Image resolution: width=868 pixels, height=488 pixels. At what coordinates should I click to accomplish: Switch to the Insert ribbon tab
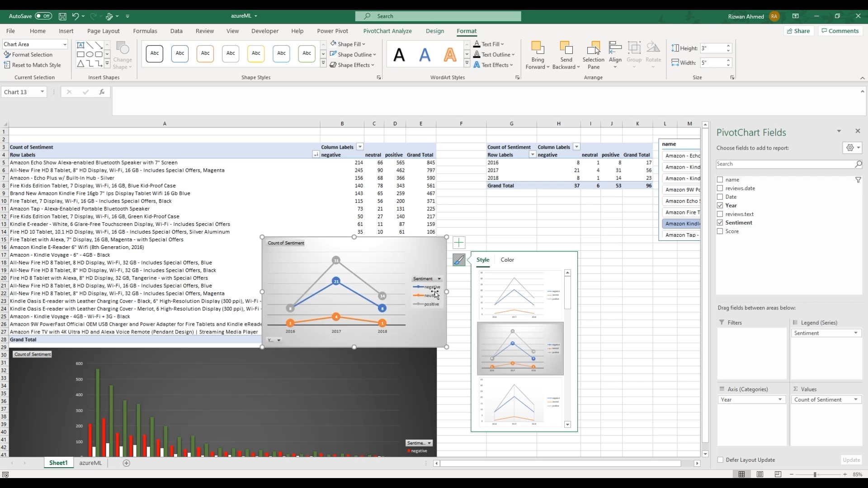click(x=66, y=31)
